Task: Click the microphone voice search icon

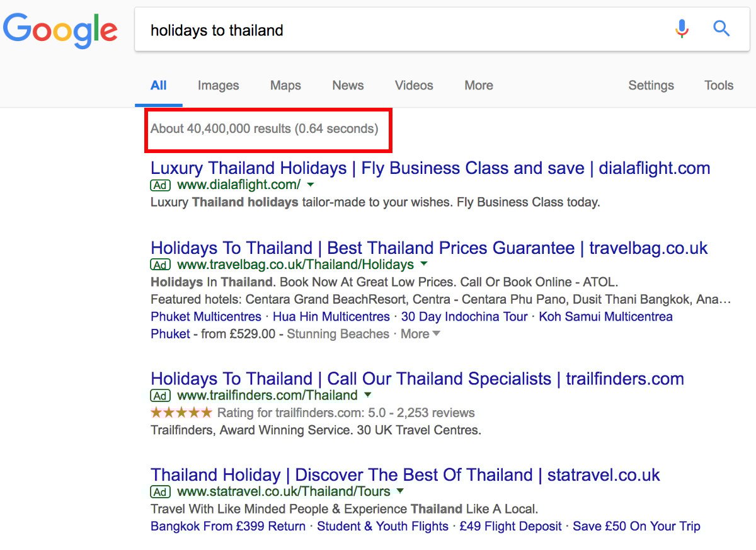Action: click(682, 29)
